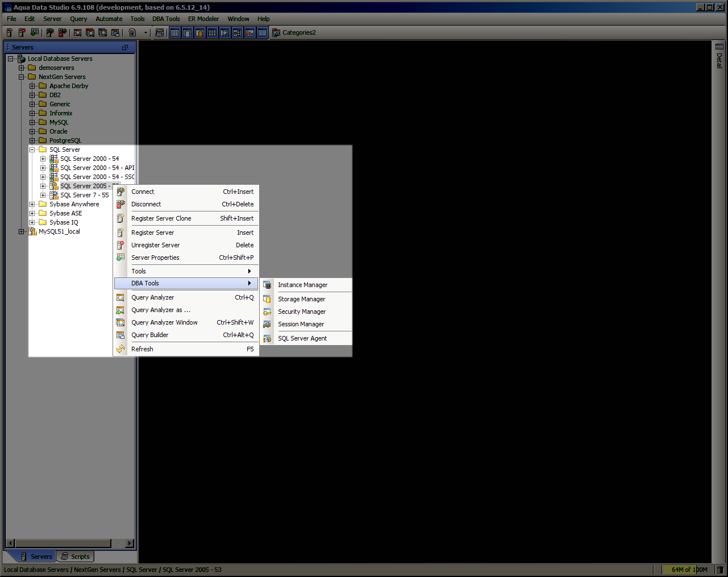Expand the Informix folder
Image resolution: width=728 pixels, height=577 pixels.
click(32, 113)
